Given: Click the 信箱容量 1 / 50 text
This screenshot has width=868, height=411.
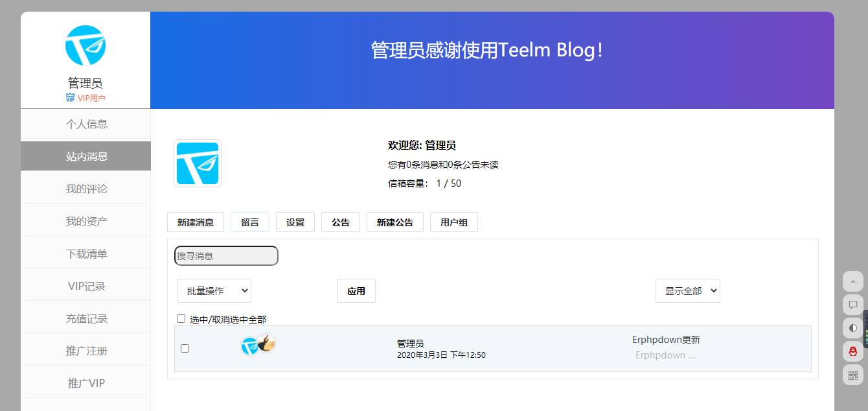Looking at the screenshot, I should (424, 183).
